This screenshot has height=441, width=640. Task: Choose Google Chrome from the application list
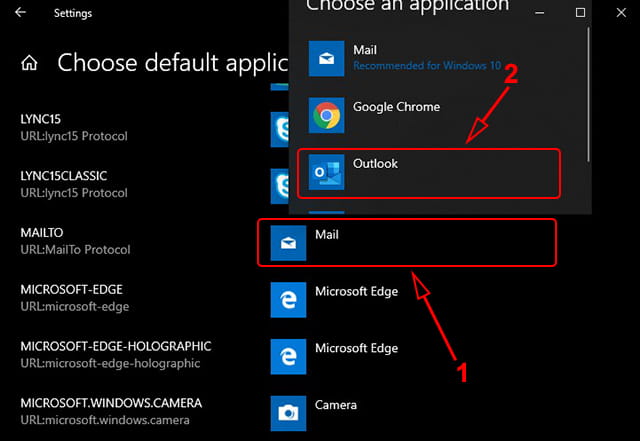tap(429, 115)
